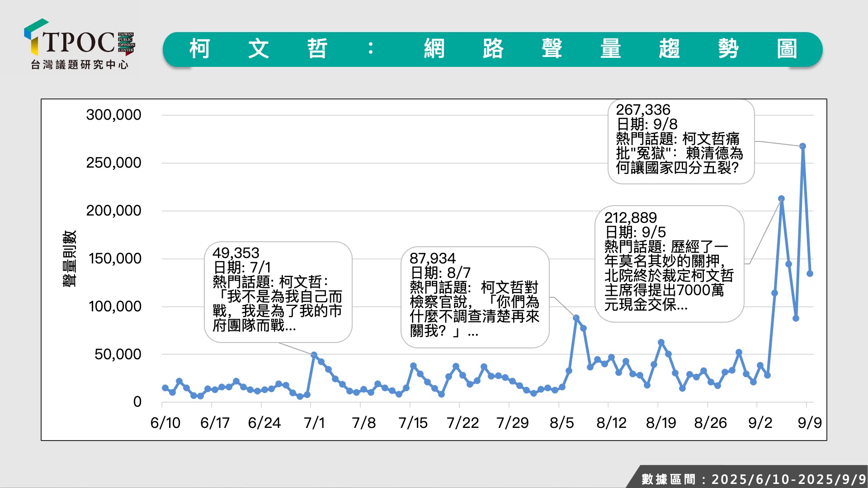The image size is (868, 488).
Task: Click the 7/15 x-axis label
Action: pos(413,423)
